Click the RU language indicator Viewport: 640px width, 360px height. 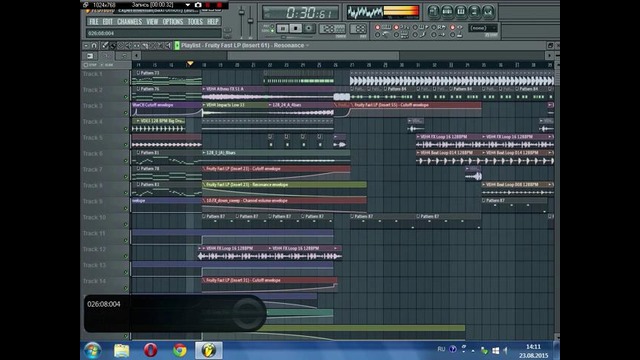441,349
